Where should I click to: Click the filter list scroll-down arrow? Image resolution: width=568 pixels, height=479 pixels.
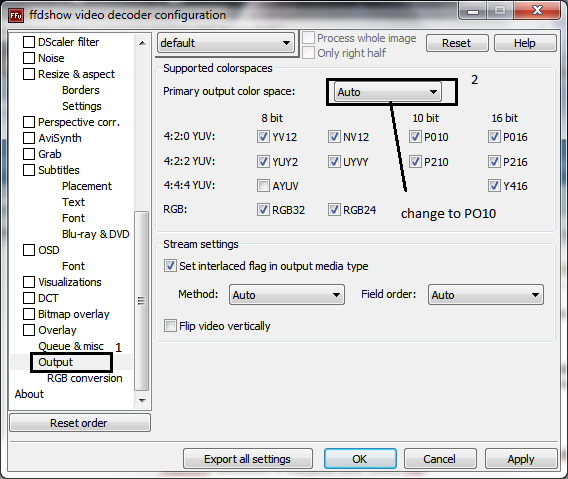pos(142,400)
